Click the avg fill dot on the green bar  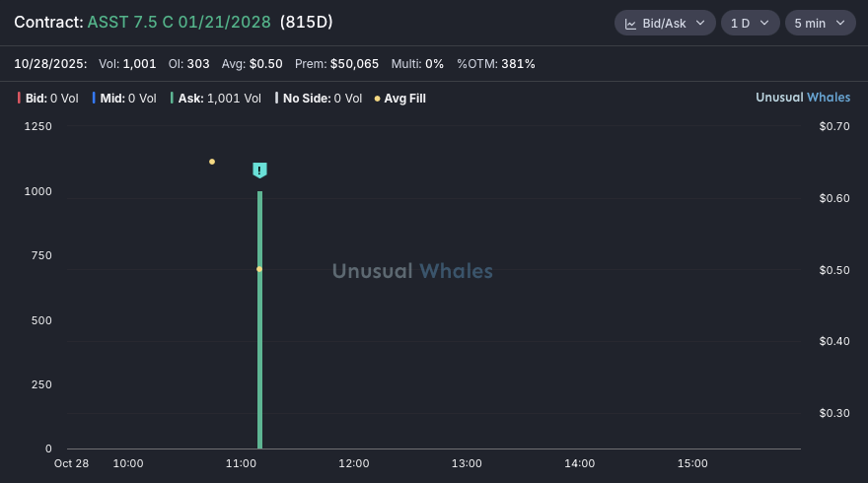(x=259, y=269)
